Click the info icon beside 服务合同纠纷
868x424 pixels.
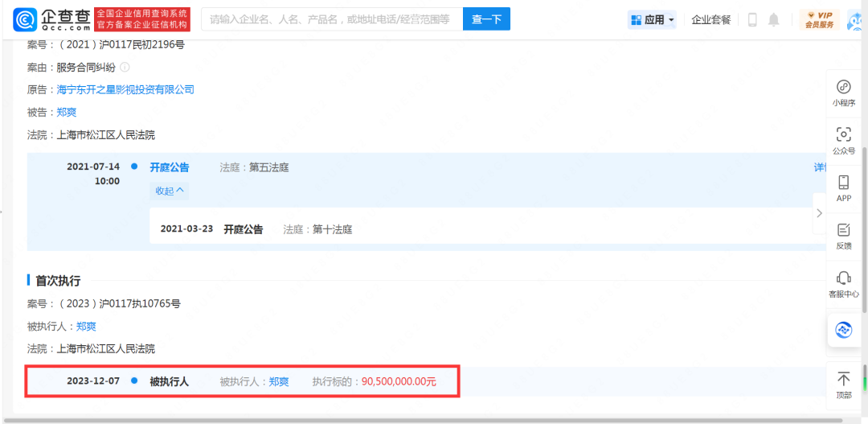tap(125, 68)
